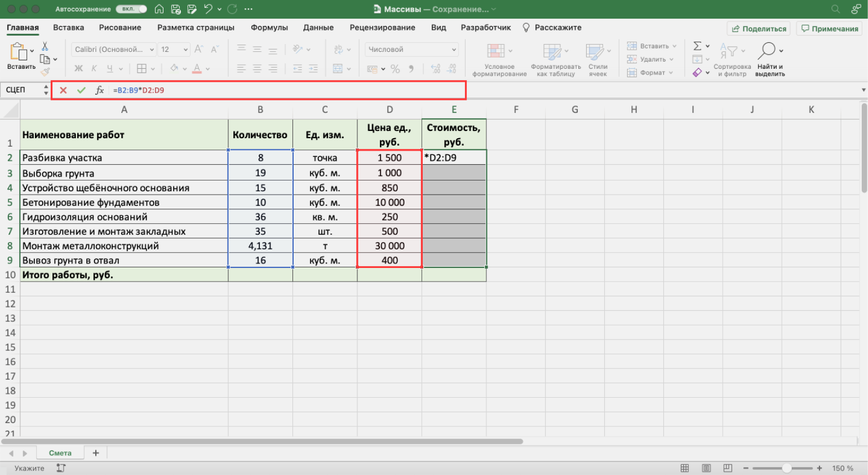This screenshot has width=868, height=475.
Task: Click the Find and Select magnifier icon
Action: 767,51
